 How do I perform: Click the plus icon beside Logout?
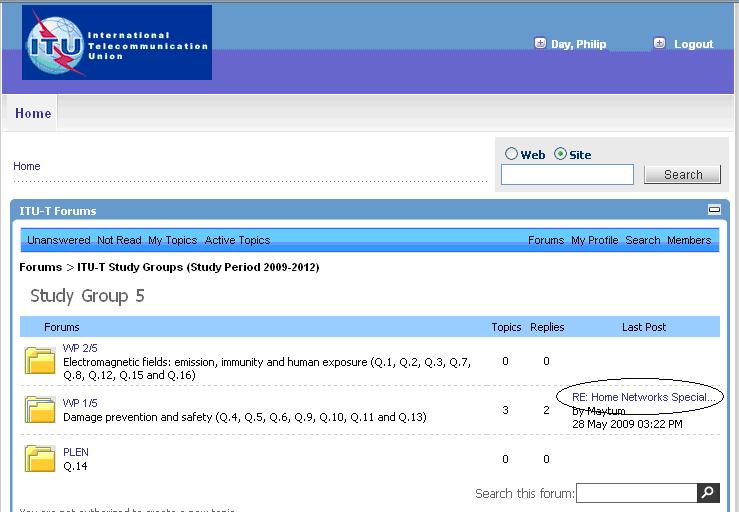(659, 43)
